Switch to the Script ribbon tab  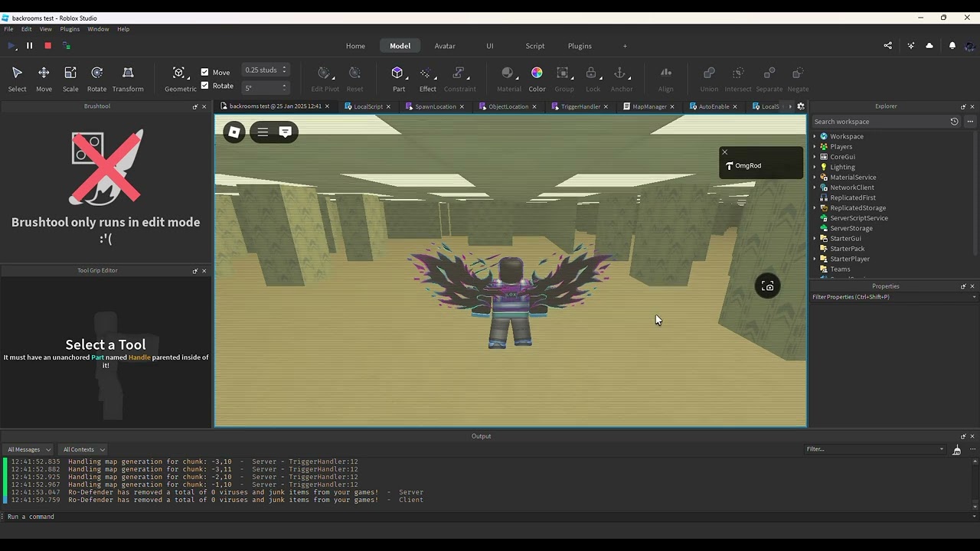pos(535,46)
